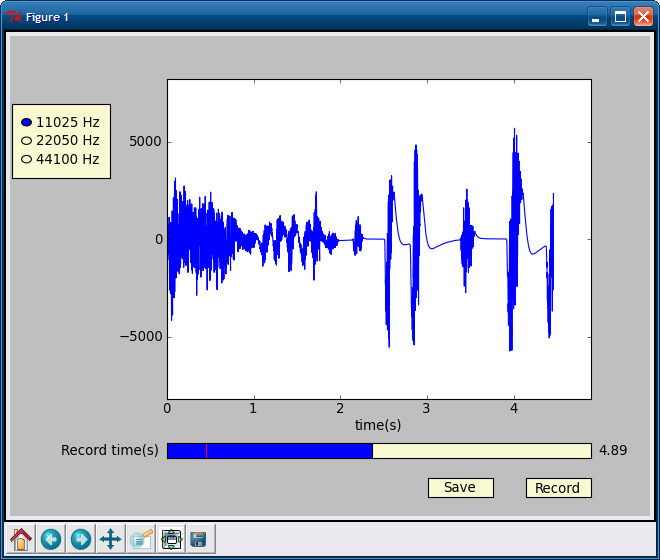Maximize the Figure 1 window

coord(620,17)
